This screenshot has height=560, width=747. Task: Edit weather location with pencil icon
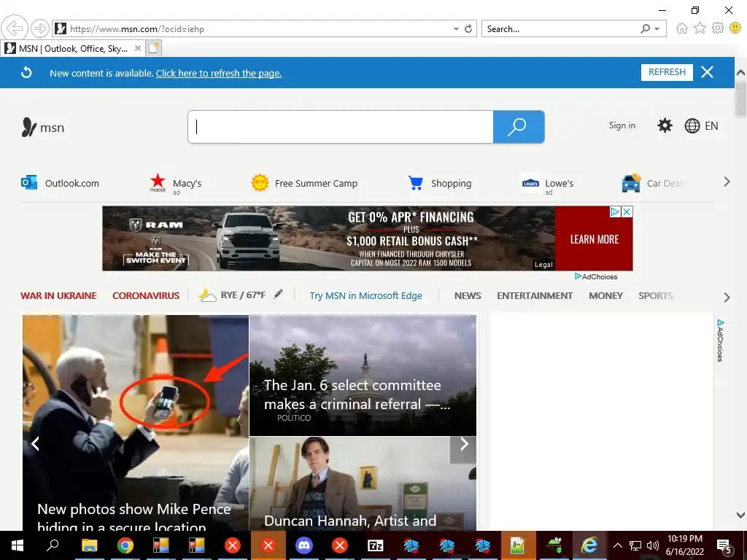point(278,295)
